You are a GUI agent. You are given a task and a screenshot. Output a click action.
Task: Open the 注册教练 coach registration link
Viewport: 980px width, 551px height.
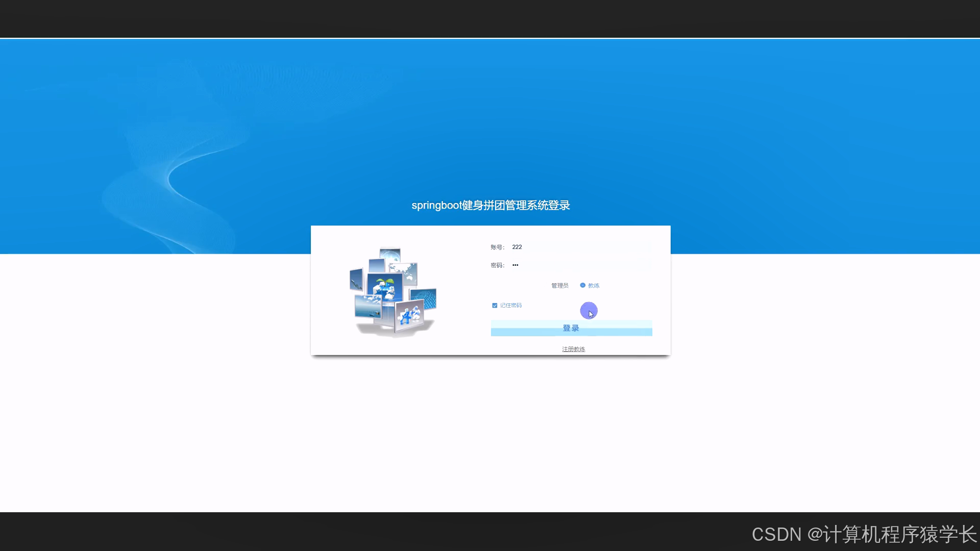pos(574,349)
